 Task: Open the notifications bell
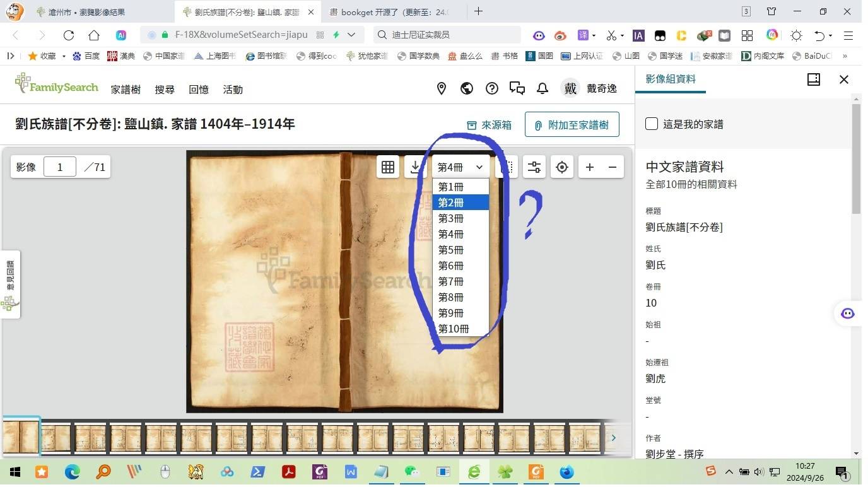[x=542, y=89]
